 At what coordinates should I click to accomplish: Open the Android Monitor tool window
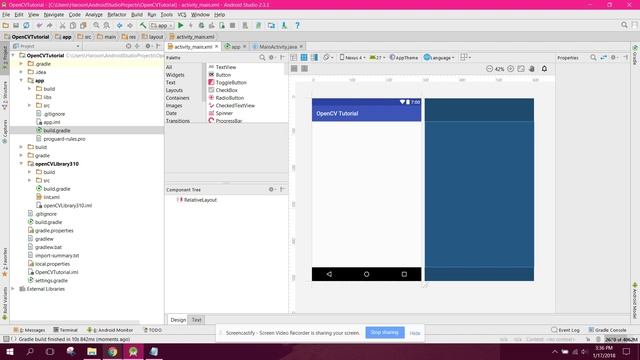110,330
